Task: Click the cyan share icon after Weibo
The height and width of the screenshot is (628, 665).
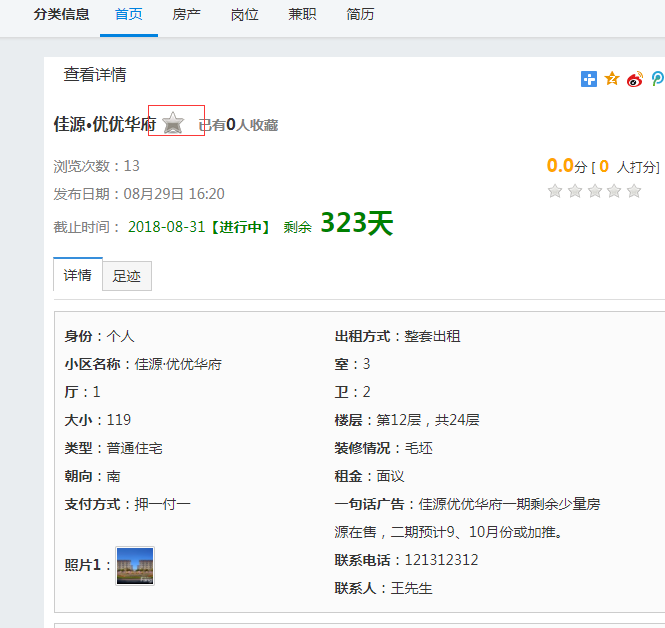Action: click(658, 79)
